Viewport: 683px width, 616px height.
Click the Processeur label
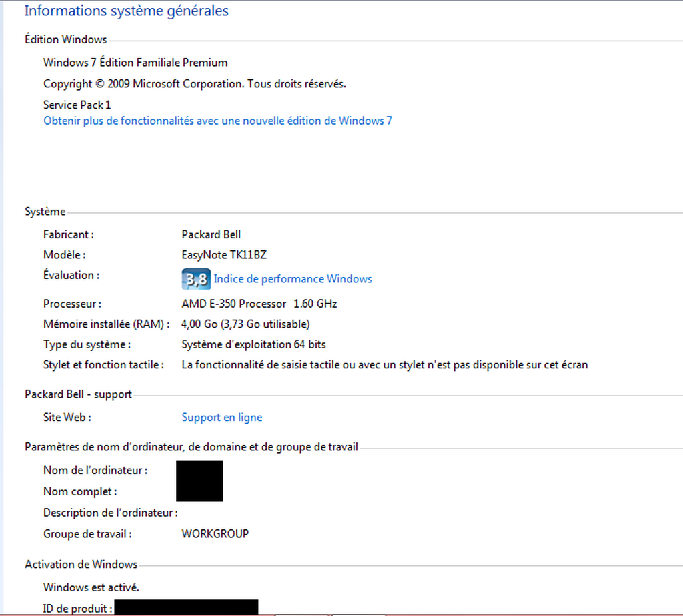pyautogui.click(x=72, y=304)
